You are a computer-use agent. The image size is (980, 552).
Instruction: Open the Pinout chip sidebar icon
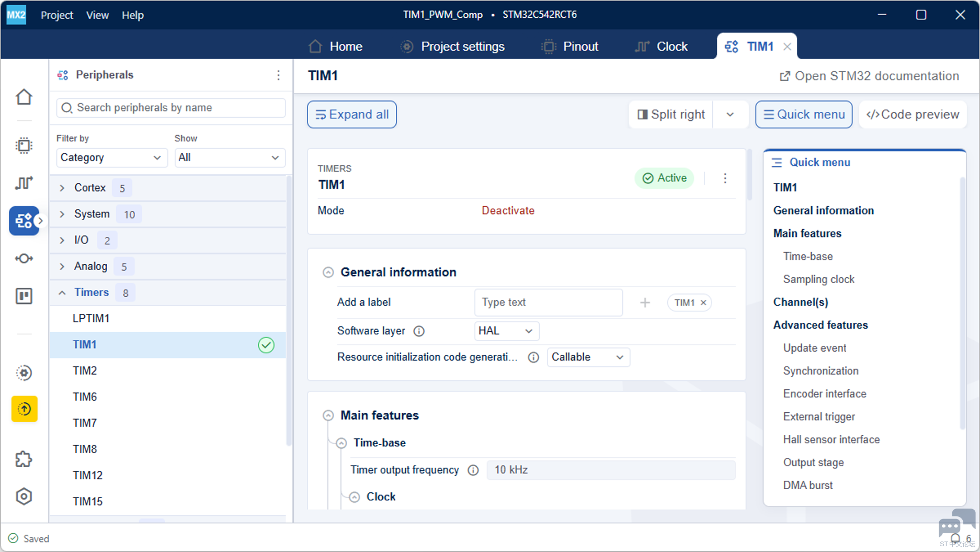pyautogui.click(x=24, y=145)
